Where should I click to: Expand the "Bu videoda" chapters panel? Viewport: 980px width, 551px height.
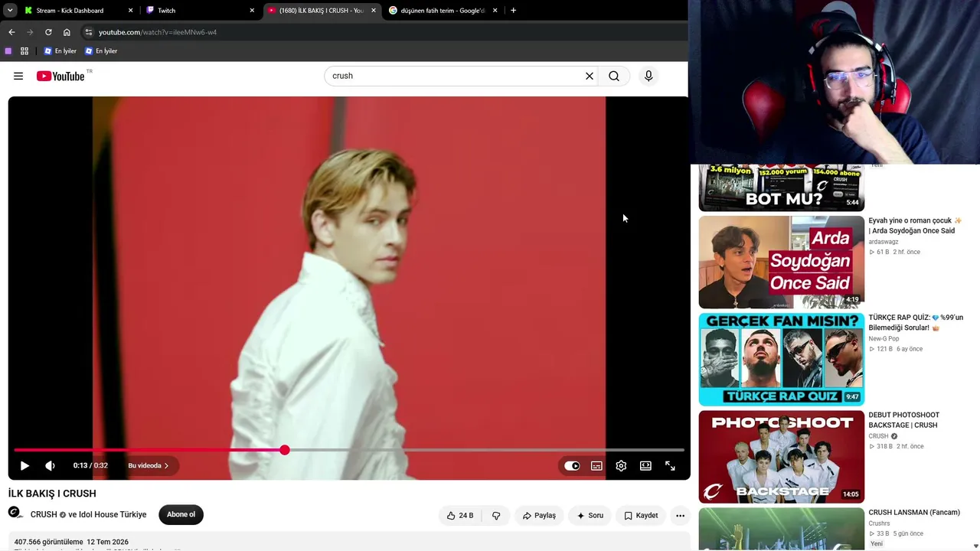pyautogui.click(x=149, y=465)
